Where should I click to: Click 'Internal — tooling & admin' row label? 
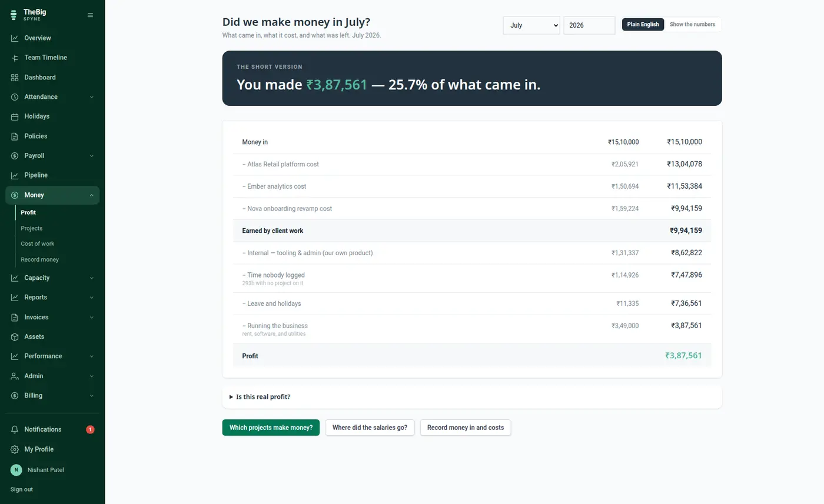307,253
